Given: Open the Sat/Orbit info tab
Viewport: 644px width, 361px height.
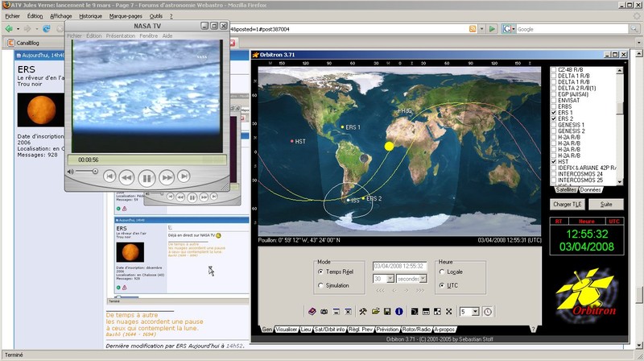Looking at the screenshot, I should 330,330.
